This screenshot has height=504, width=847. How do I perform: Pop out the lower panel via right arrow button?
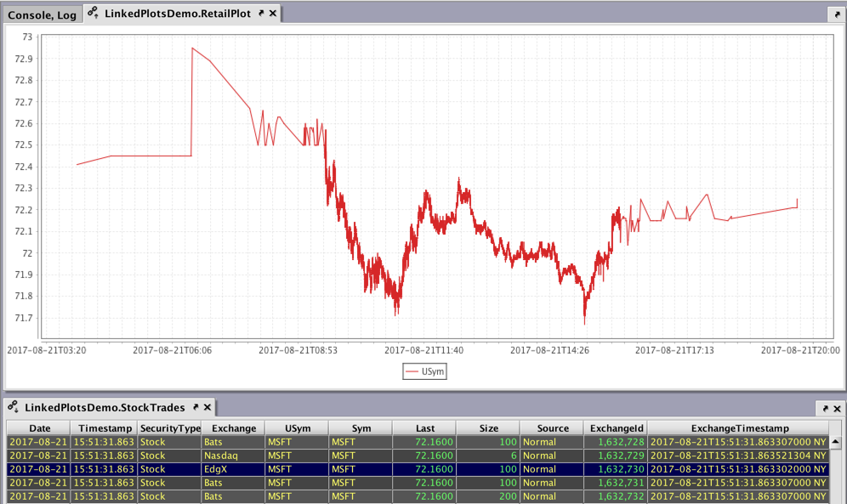(823, 408)
